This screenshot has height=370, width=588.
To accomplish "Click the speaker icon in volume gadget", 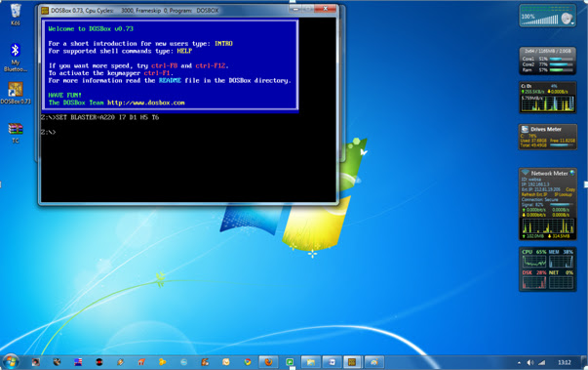I will (567, 18).
